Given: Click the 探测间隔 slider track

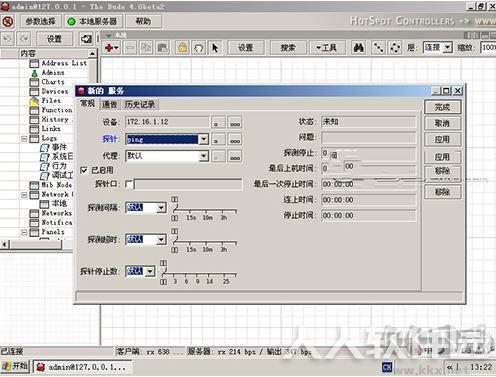Looking at the screenshot, I should [205, 211].
